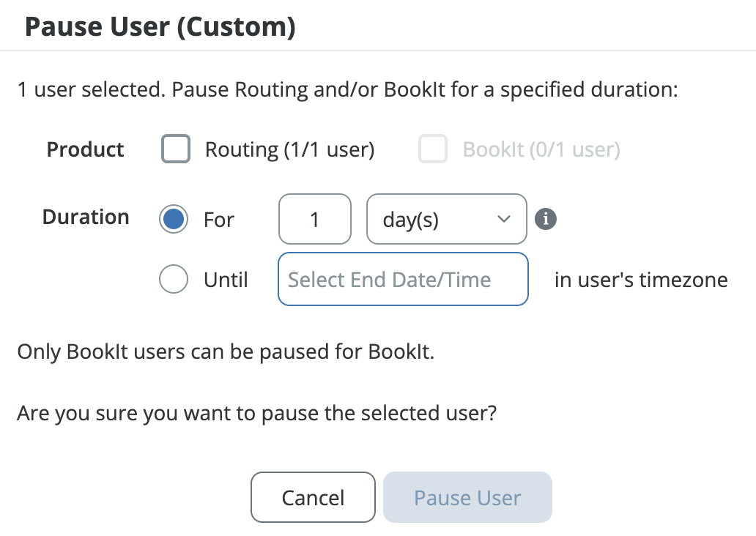
Task: Open the day(s) unit dropdown
Action: pyautogui.click(x=446, y=219)
